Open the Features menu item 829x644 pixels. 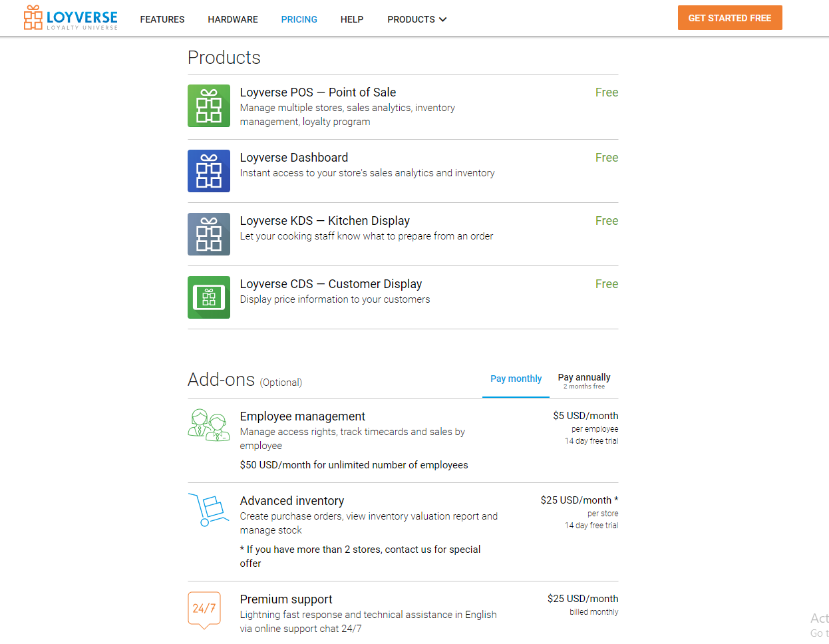point(162,19)
